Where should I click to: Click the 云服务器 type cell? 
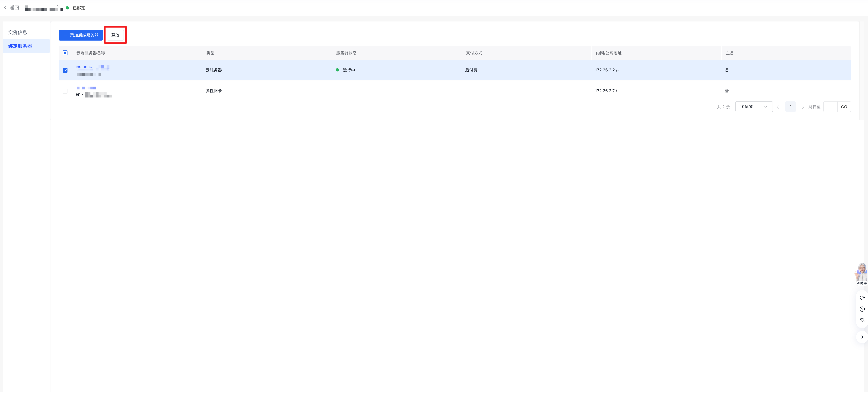tap(214, 70)
